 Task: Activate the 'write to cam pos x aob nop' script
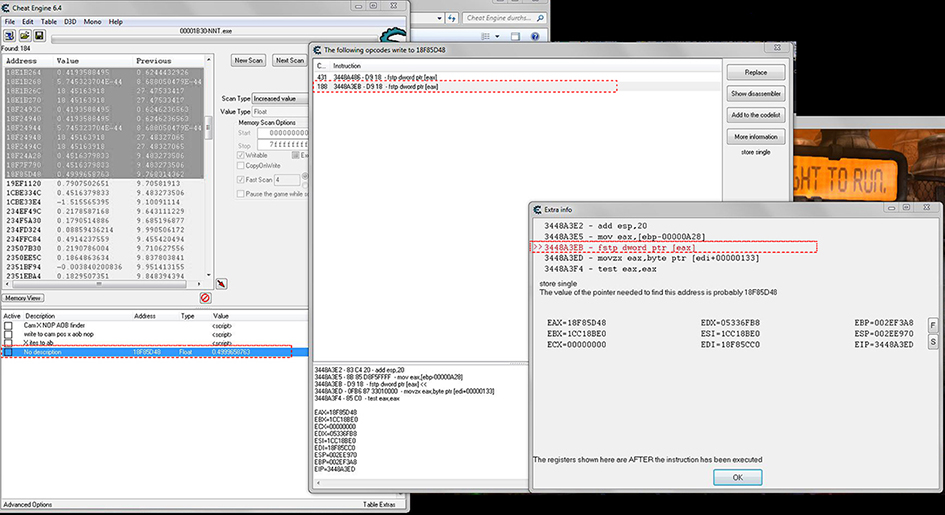[x=8, y=334]
